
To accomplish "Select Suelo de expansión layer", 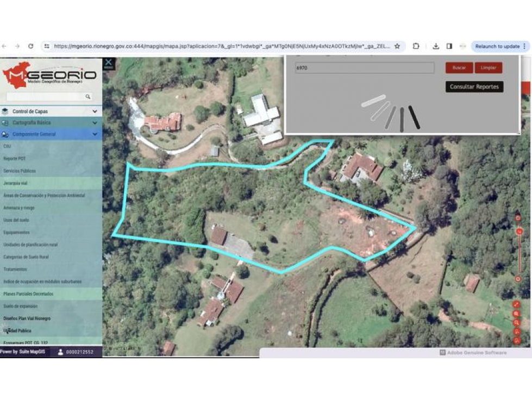I will tap(20, 306).
